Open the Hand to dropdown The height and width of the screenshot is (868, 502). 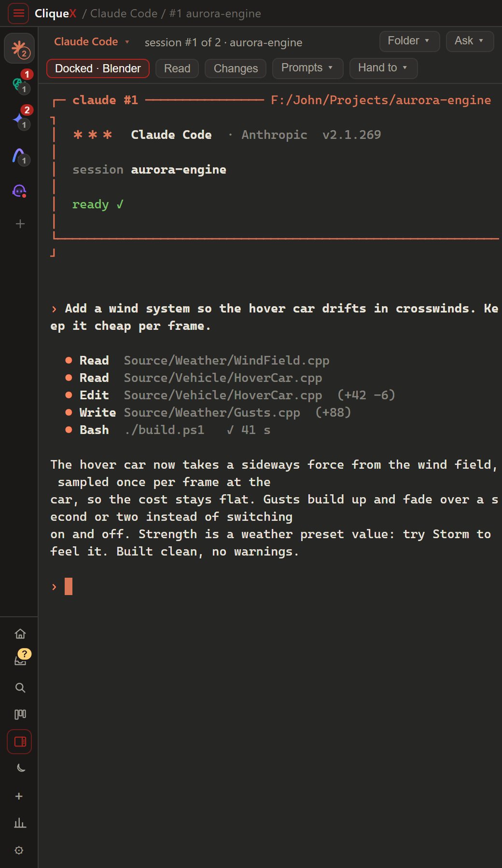point(383,68)
